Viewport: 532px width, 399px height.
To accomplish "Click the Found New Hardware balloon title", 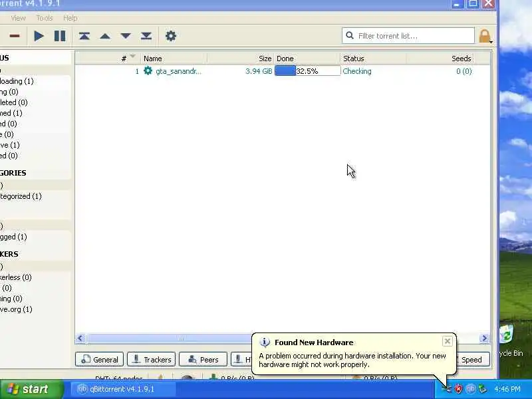I will (314, 342).
